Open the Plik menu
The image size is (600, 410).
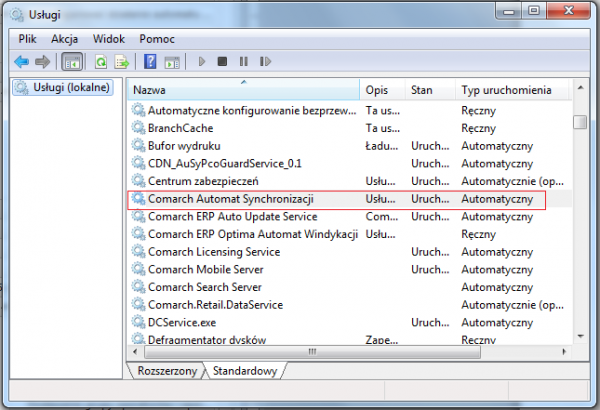point(27,38)
